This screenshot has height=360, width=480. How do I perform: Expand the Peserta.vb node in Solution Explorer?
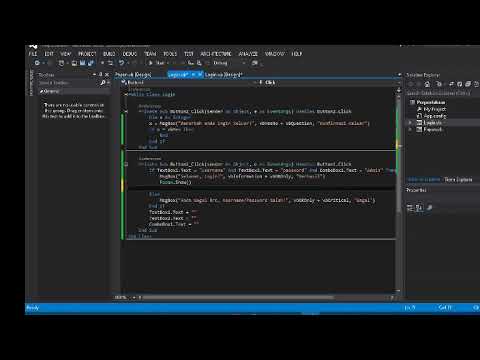pos(410,129)
